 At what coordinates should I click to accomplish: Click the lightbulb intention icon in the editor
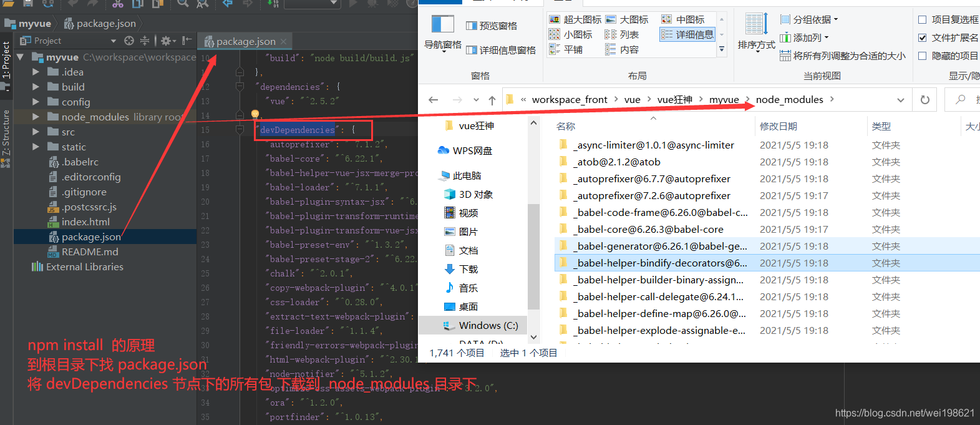[x=255, y=114]
